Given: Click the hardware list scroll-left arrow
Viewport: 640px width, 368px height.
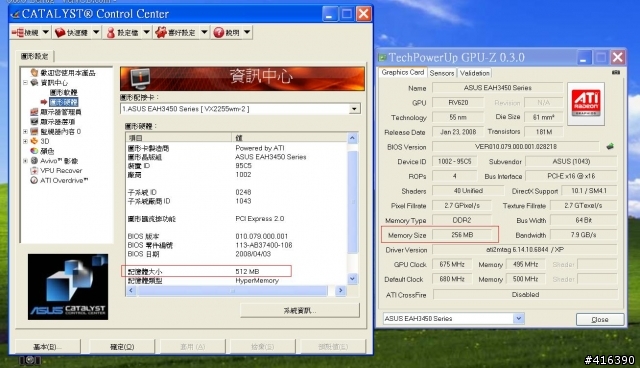Looking at the screenshot, I should tap(131, 290).
